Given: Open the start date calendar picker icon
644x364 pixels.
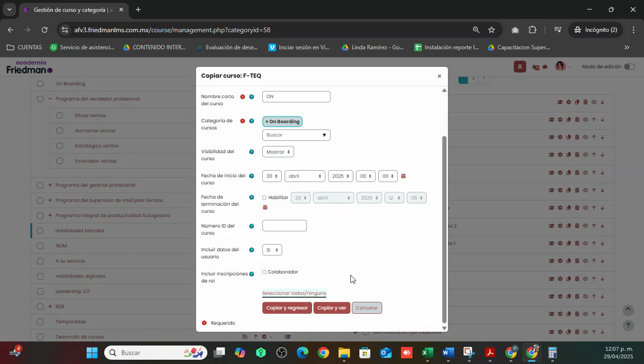Looking at the screenshot, I should (x=403, y=176).
